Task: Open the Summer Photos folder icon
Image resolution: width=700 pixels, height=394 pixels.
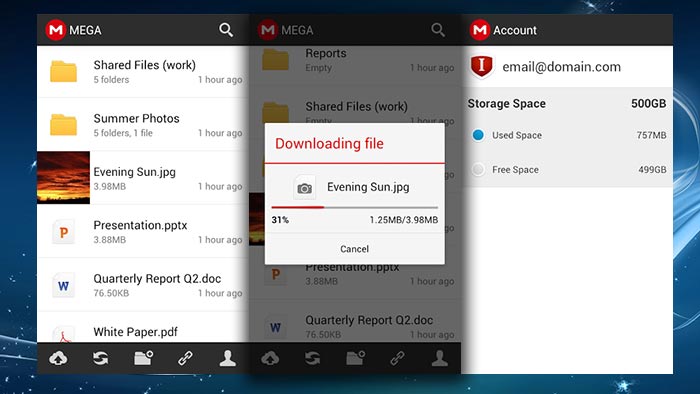Action: (63, 124)
